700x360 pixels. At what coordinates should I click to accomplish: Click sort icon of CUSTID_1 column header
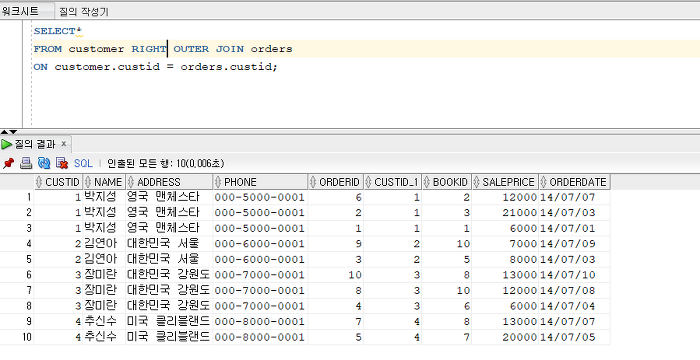coord(368,182)
